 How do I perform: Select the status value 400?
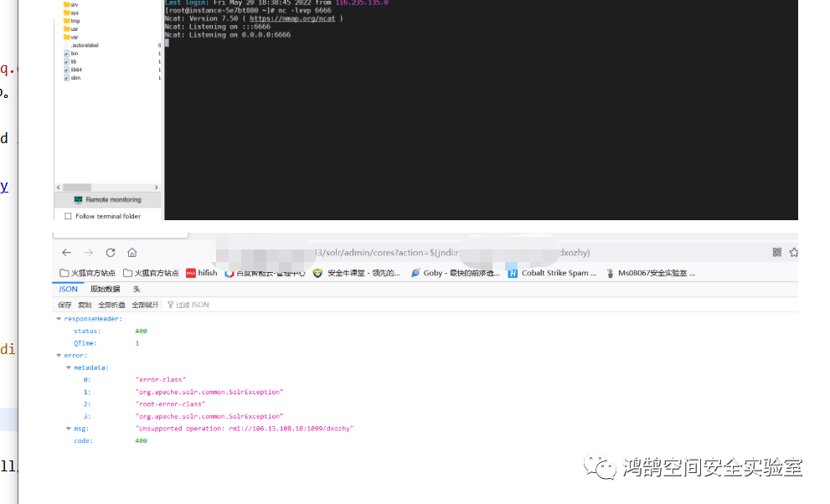point(141,331)
